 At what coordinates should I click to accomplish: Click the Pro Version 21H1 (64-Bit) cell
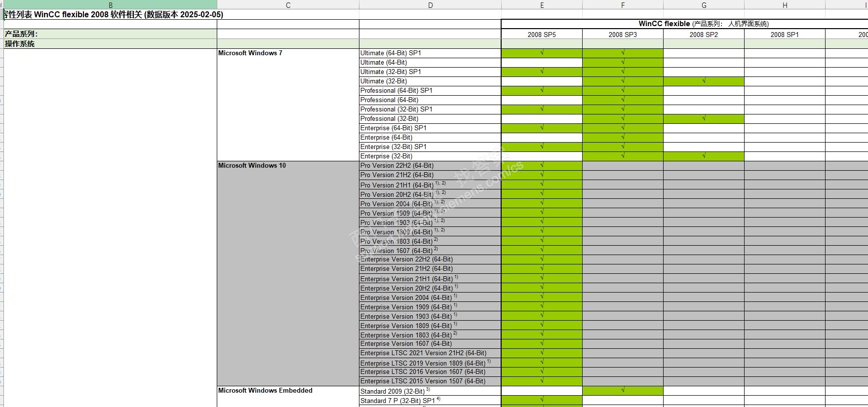pos(430,185)
